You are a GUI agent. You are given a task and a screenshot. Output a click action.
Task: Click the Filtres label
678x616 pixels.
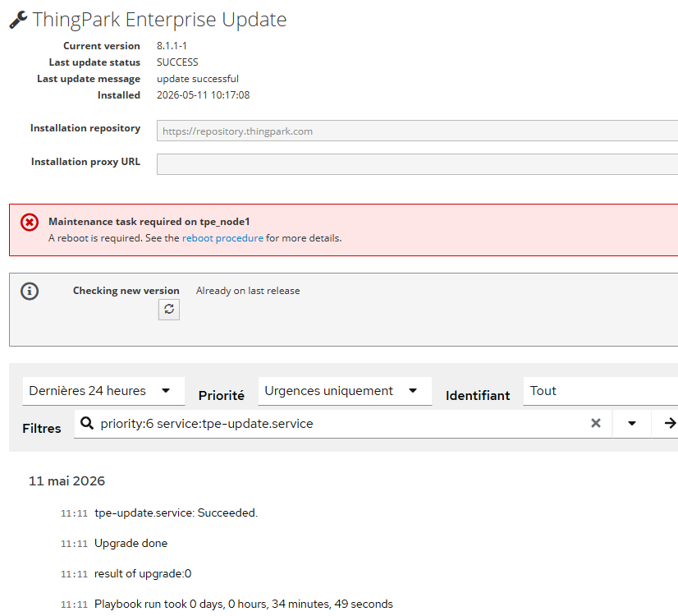(x=42, y=428)
